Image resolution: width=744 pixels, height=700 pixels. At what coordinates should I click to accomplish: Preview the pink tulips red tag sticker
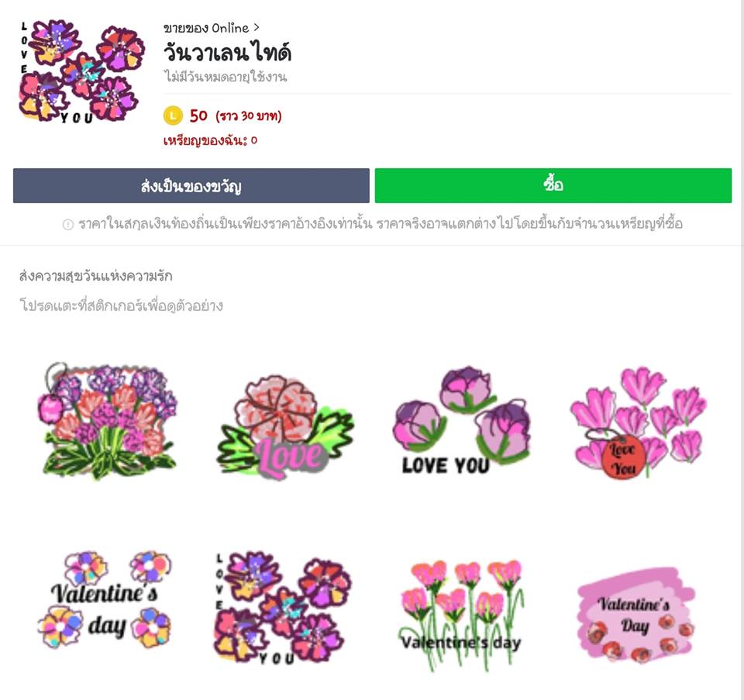tap(639, 422)
